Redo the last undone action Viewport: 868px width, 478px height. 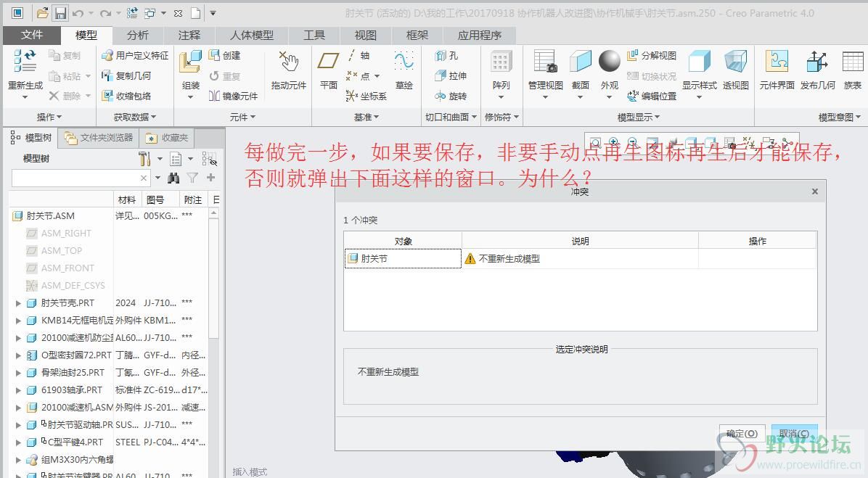coord(105,13)
